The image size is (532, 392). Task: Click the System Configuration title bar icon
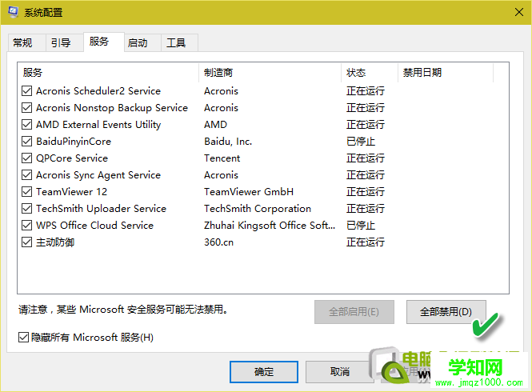tap(13, 12)
